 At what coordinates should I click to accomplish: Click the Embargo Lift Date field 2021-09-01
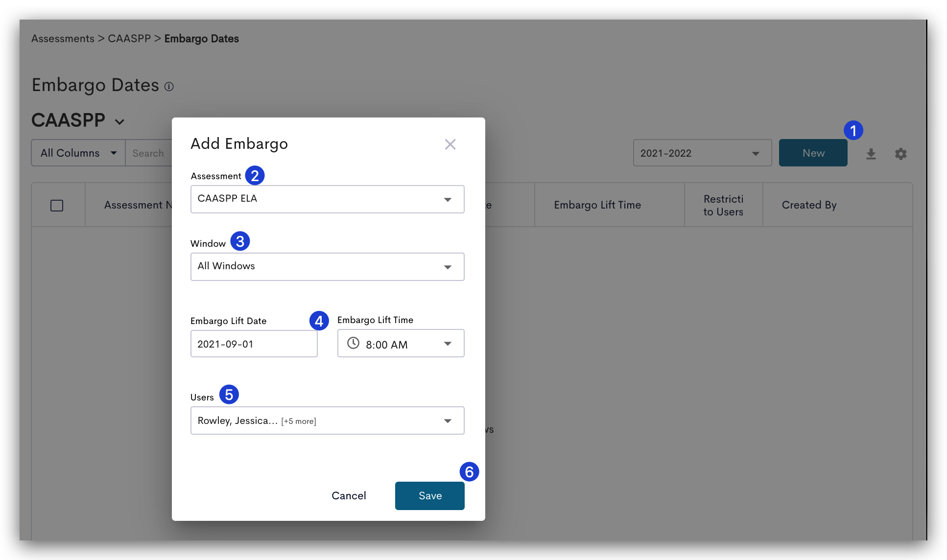tap(254, 344)
